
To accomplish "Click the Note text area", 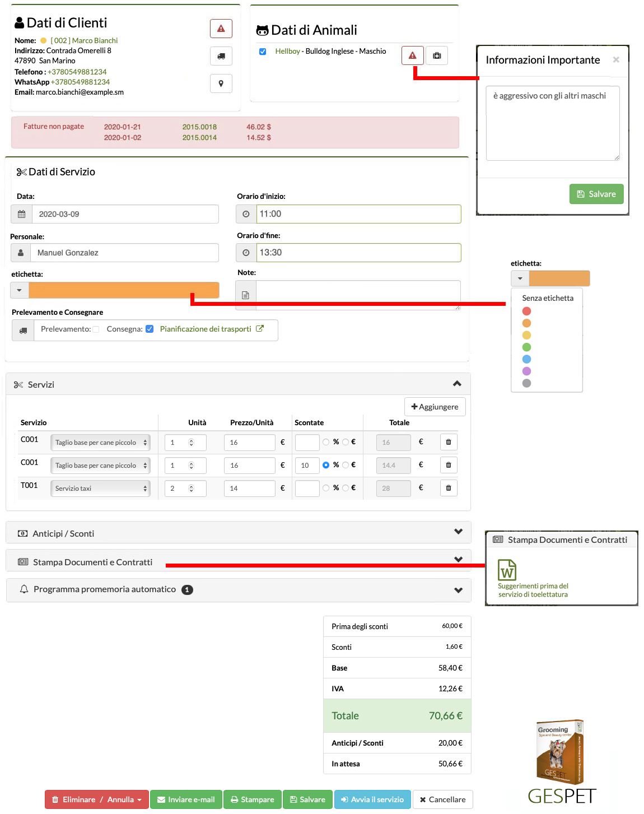I will coord(358,295).
